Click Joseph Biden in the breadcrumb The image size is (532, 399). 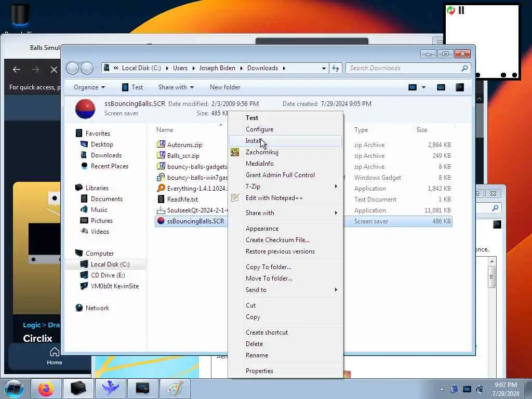pyautogui.click(x=217, y=68)
